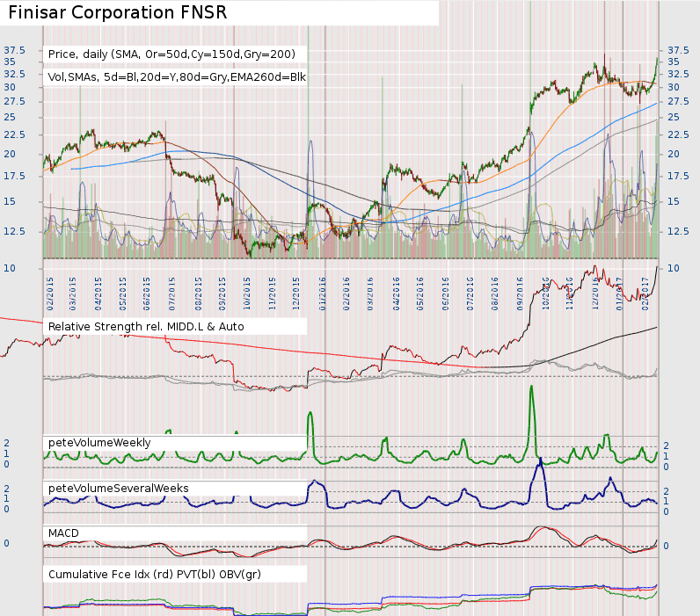This screenshot has height=616, width=700.
Task: Click the peteVolumeWeekly panel label
Action: [99, 443]
